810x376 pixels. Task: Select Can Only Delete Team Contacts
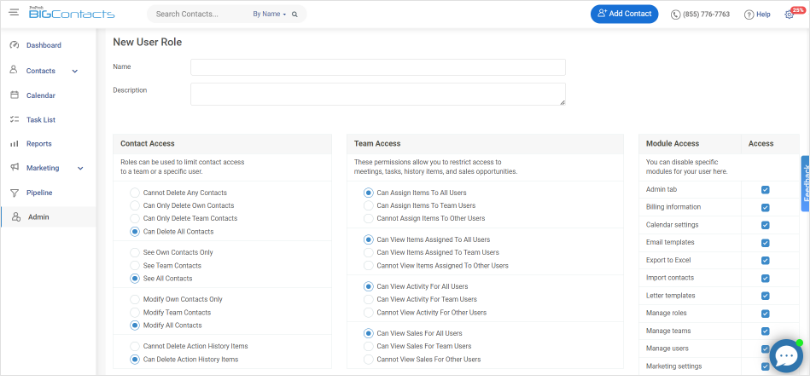[134, 218]
